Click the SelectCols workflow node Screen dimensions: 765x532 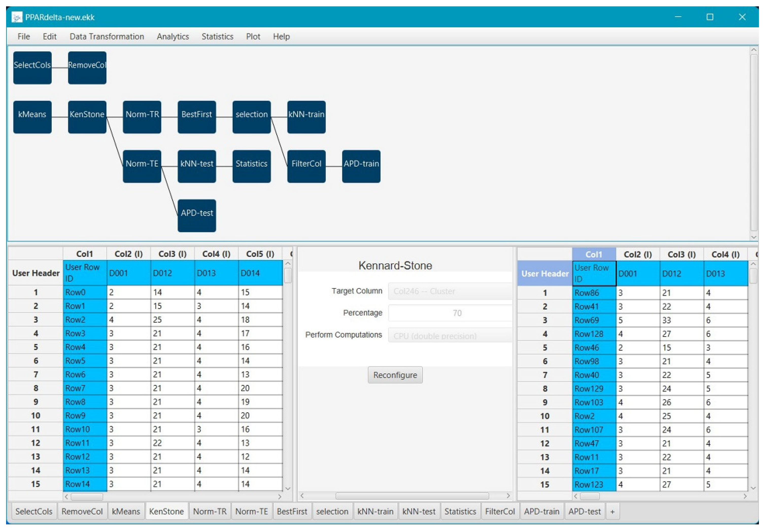pyautogui.click(x=32, y=68)
